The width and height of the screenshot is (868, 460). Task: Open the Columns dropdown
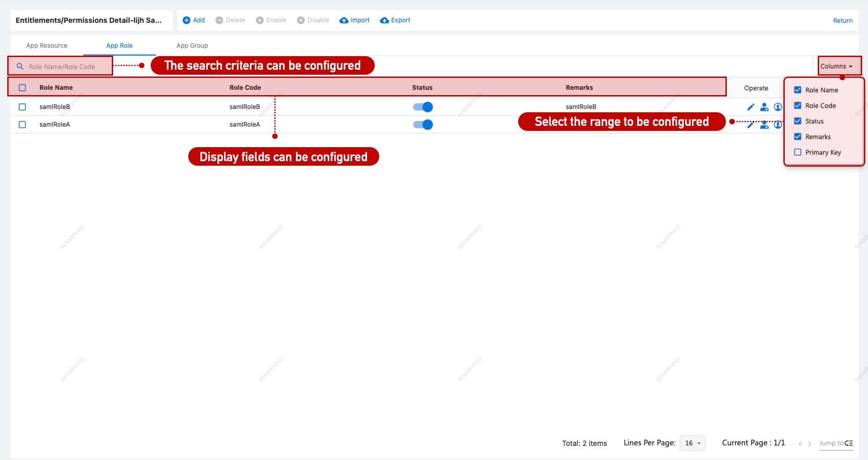click(x=836, y=66)
